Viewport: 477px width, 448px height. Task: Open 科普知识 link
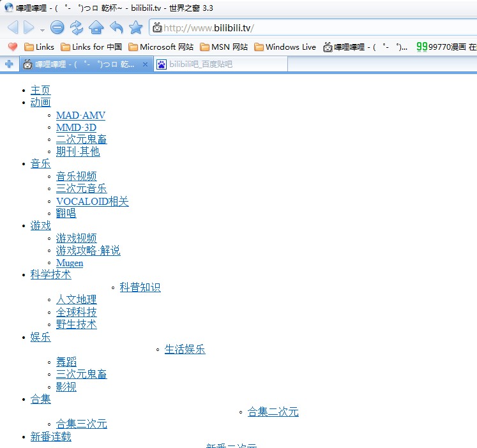click(140, 287)
